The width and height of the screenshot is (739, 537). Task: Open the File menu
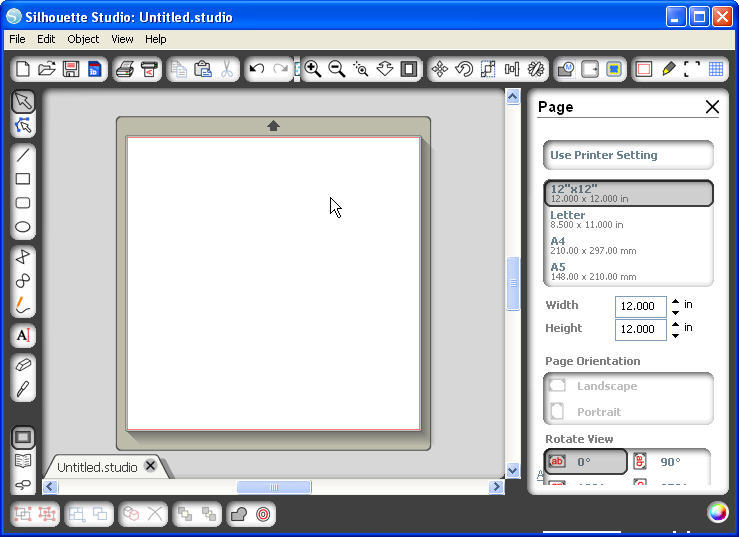tap(17, 39)
